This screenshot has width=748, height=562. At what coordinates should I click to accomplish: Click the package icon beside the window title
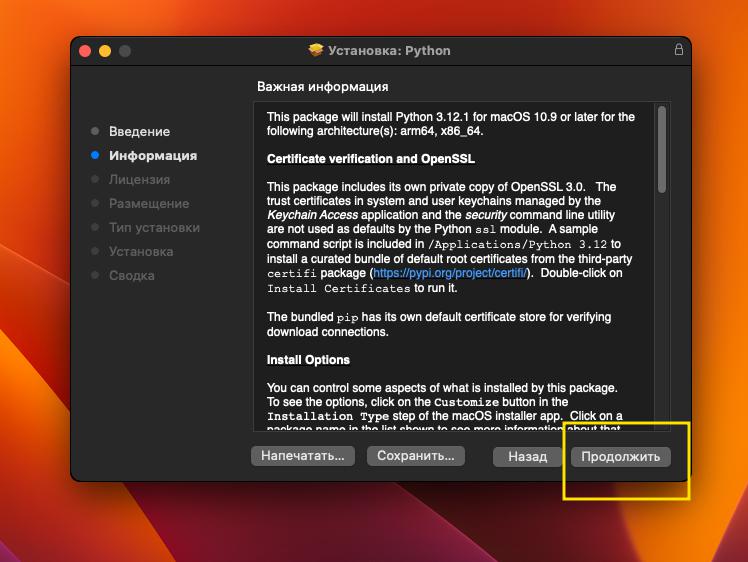pos(316,50)
